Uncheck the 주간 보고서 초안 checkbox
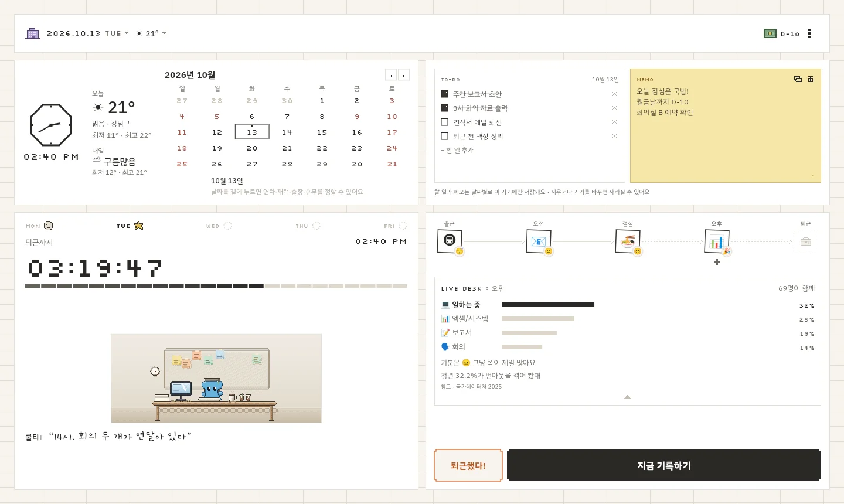Viewport: 844px width, 504px height. pyautogui.click(x=444, y=94)
